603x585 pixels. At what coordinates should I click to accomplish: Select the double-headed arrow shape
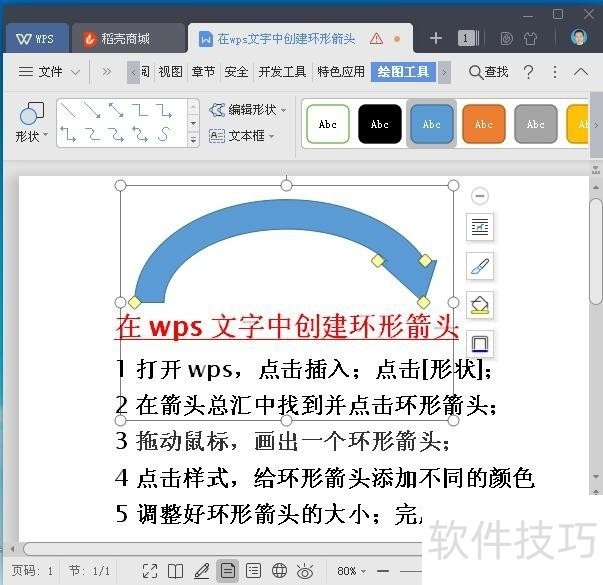[x=116, y=111]
